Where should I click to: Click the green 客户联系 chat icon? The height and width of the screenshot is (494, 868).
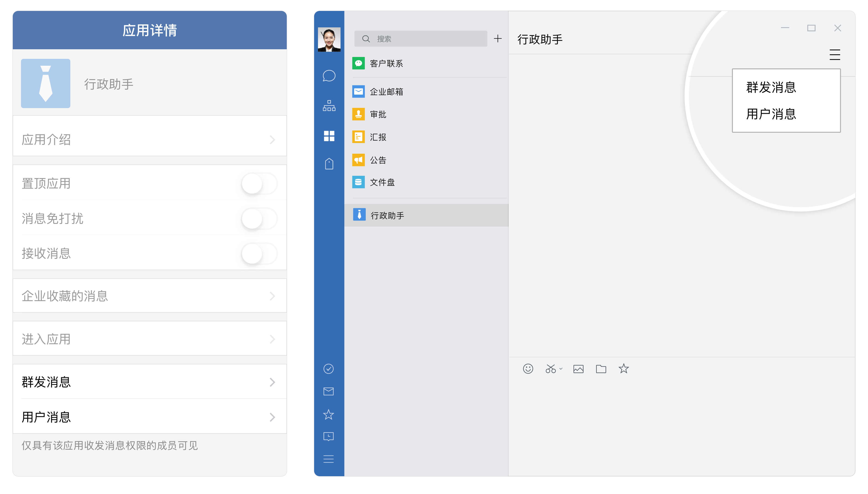pyautogui.click(x=358, y=63)
